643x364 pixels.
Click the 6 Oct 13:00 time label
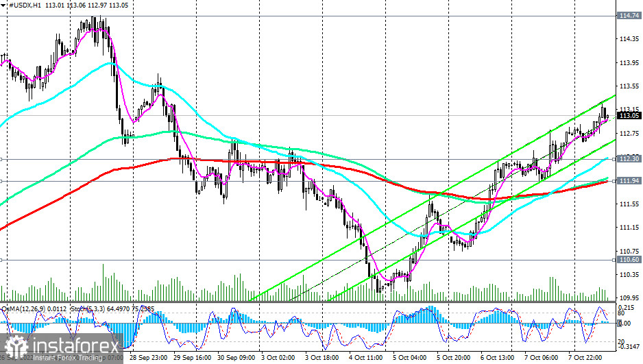498,357
